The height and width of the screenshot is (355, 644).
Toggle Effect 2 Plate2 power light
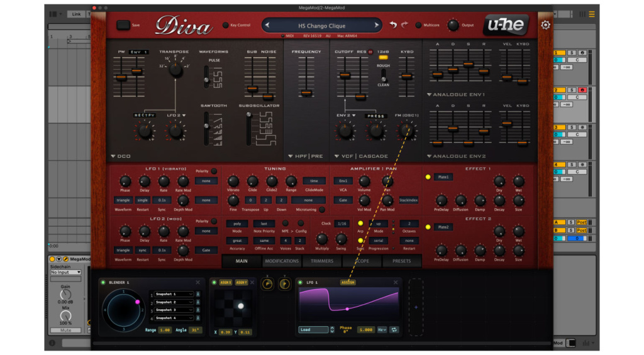[428, 227]
